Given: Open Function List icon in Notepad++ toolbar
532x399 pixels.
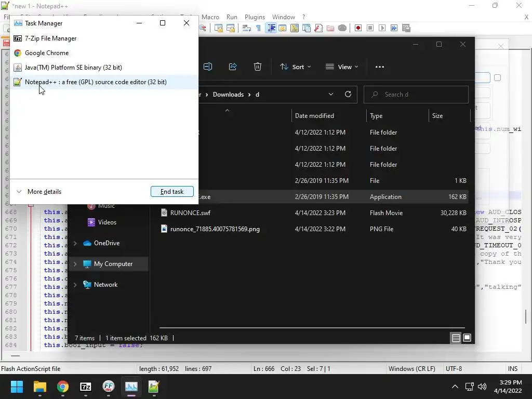Looking at the screenshot, I should 318,28.
